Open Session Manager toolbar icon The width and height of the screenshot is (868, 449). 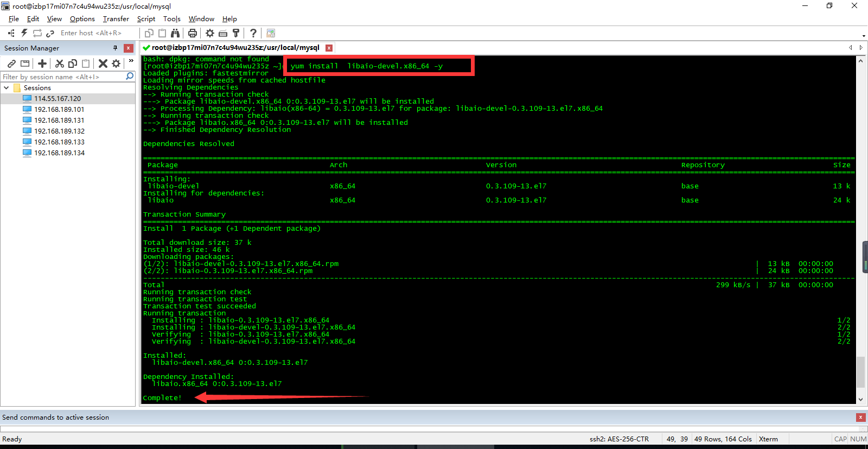click(11, 33)
